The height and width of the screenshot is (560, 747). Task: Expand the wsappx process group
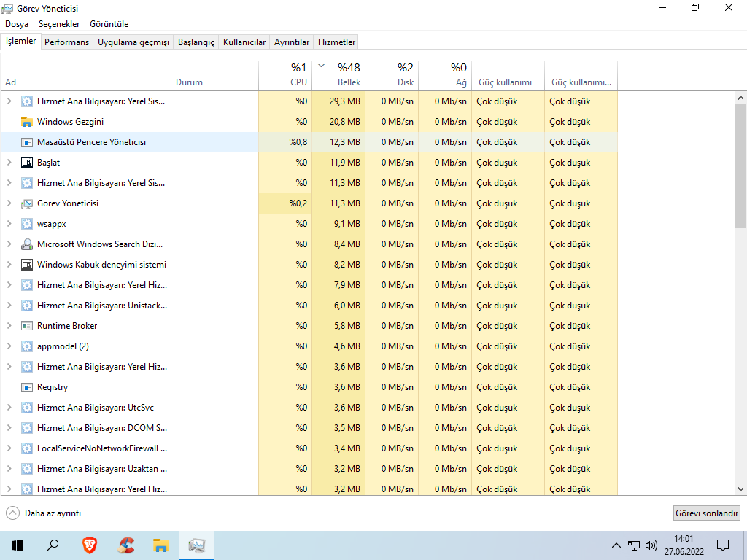pyautogui.click(x=9, y=224)
